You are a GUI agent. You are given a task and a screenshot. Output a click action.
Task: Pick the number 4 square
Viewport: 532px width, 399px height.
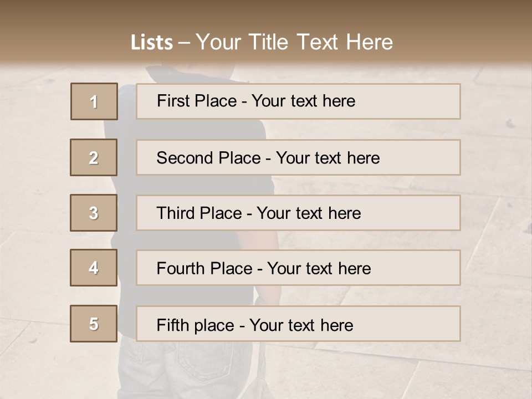pyautogui.click(x=94, y=268)
